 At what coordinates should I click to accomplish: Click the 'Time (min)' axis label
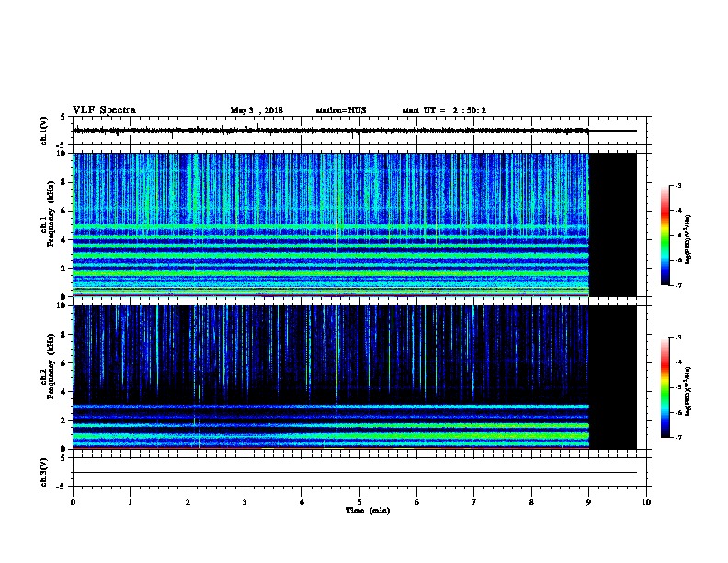pyautogui.click(x=368, y=511)
